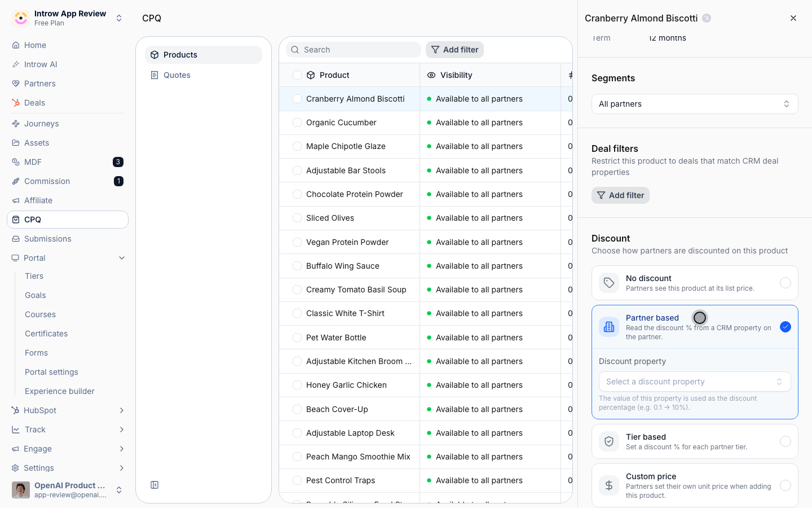The height and width of the screenshot is (508, 812).
Task: Open Introw AI sparkle icon
Action: coord(16,64)
